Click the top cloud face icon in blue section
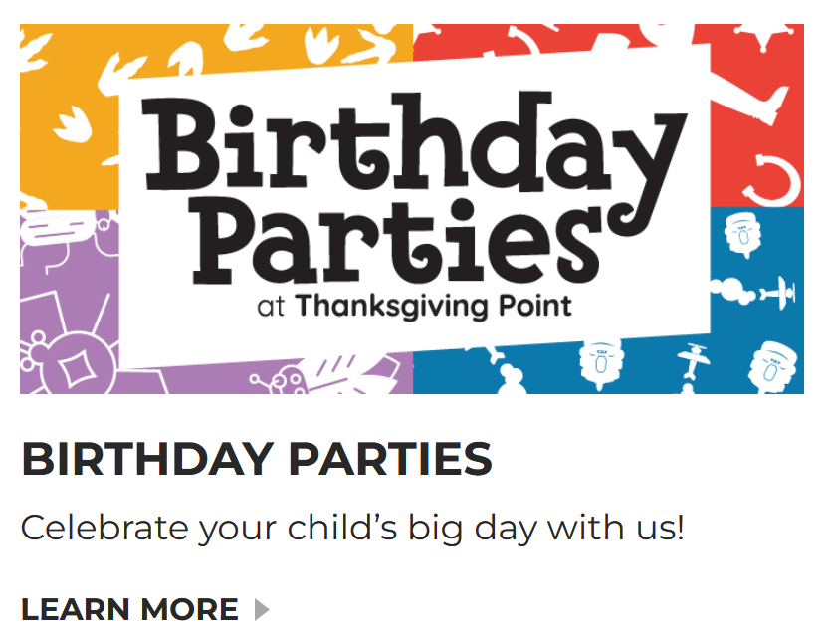This screenshot has height=644, width=830. tap(742, 234)
